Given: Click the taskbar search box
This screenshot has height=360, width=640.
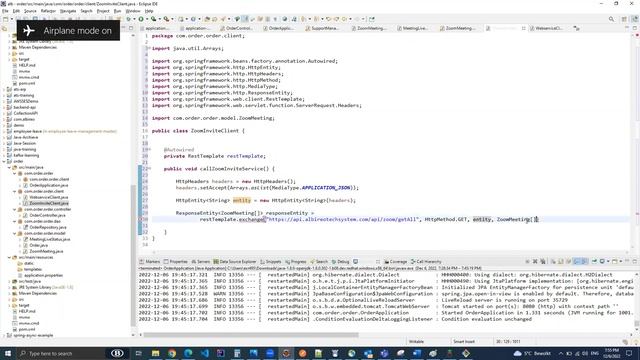Looking at the screenshot, I should pyautogui.click(x=61, y=353).
